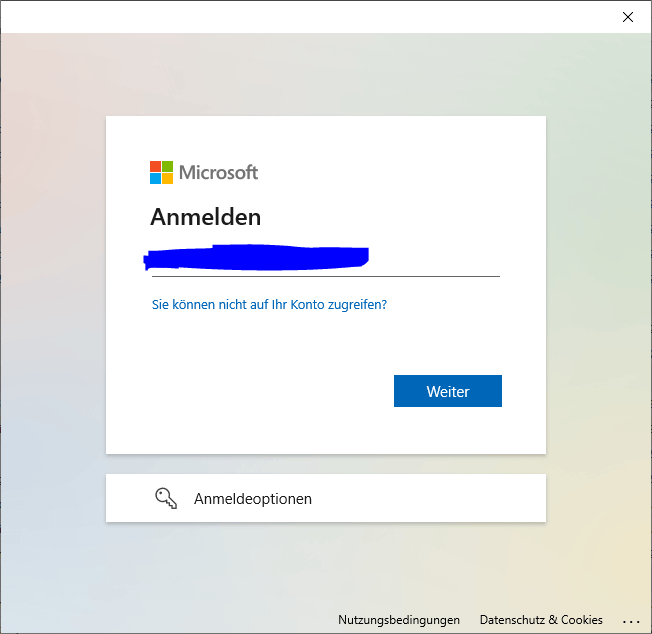The image size is (652, 634).
Task: Click the Weiter button
Action: point(448,391)
